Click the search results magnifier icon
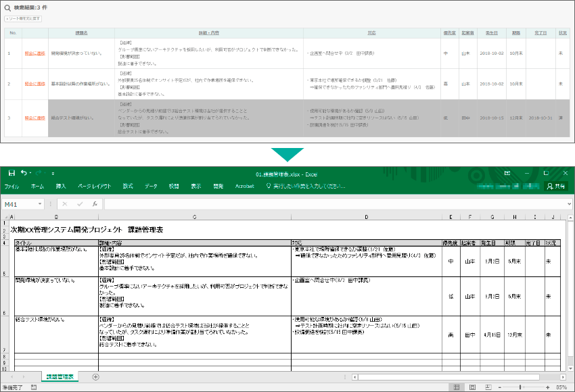This screenshot has width=575, height=392. click(x=7, y=7)
